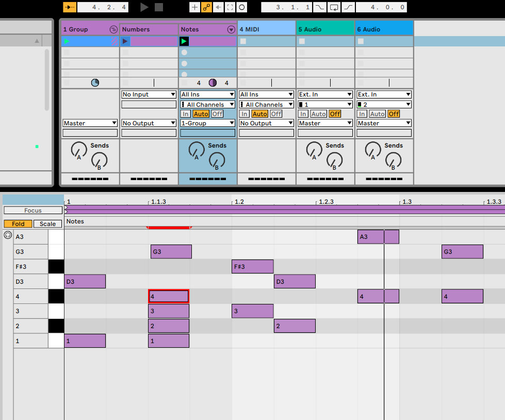Select the highlighted note 4 in piano roll
The image size is (505, 420).
(169, 296)
